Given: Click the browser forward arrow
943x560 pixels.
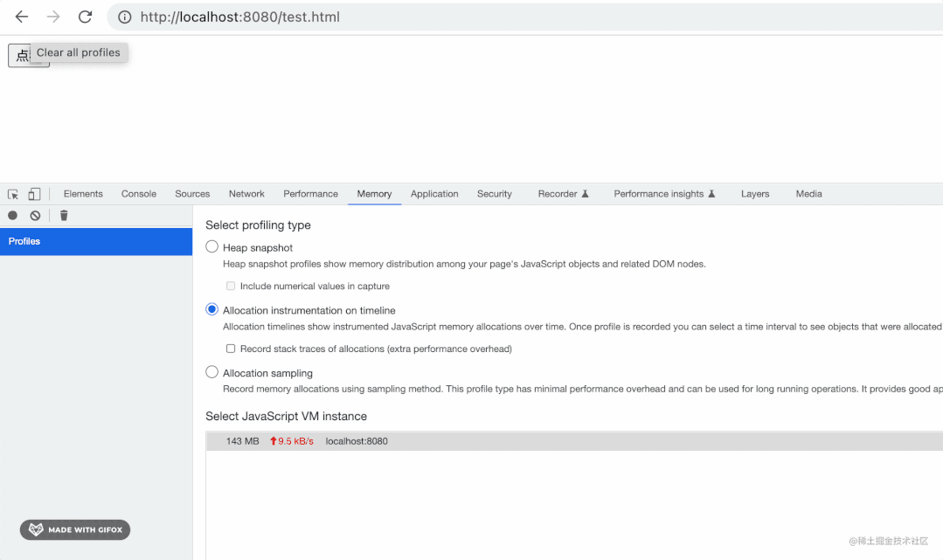Looking at the screenshot, I should [53, 17].
